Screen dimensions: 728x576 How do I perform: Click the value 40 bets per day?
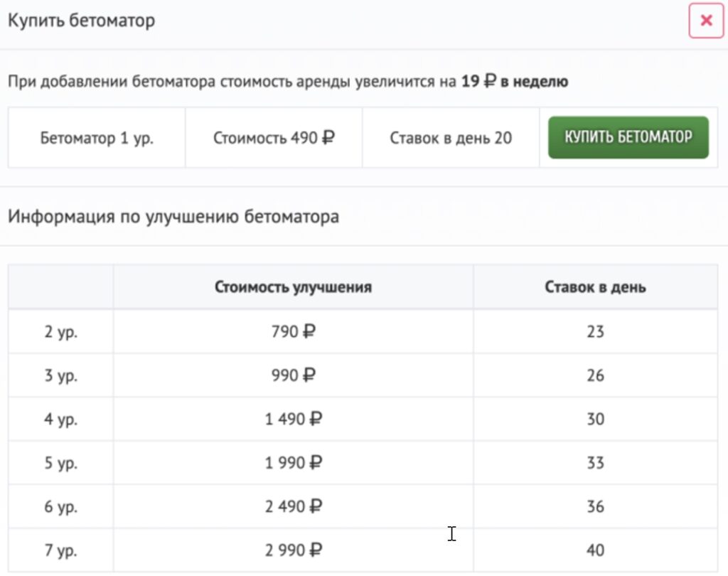595,550
